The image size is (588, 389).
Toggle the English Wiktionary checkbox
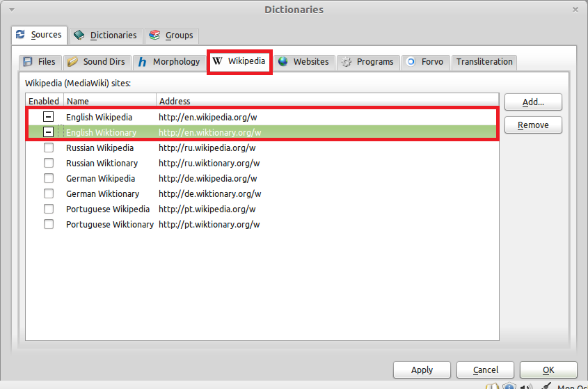click(48, 132)
